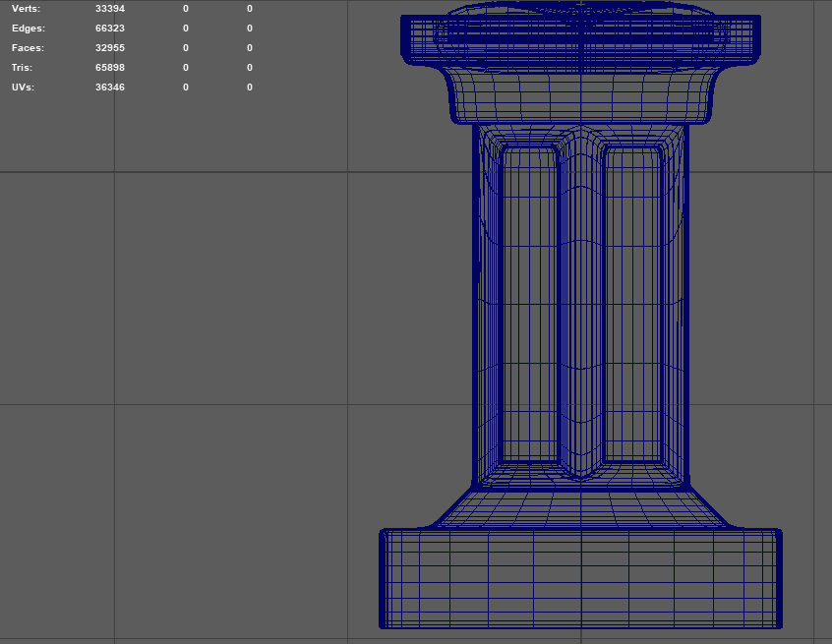Click the Verts label in the HUD
832x644 pixels.
click(26, 9)
